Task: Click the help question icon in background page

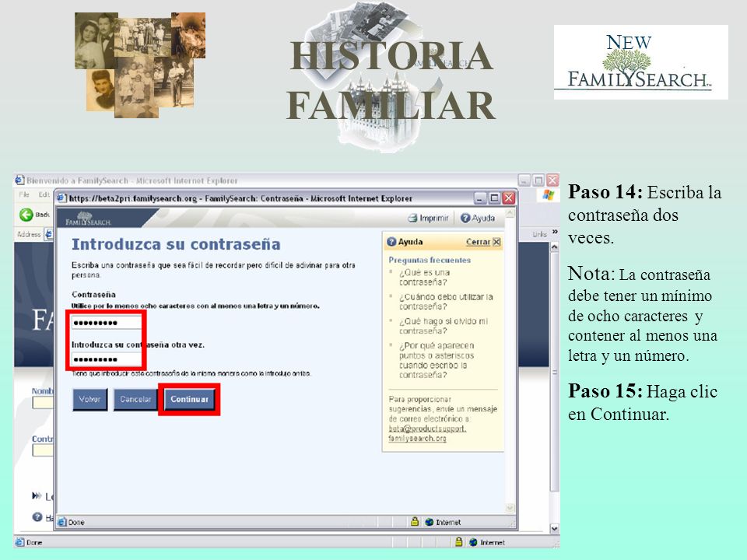Action: [x=37, y=516]
